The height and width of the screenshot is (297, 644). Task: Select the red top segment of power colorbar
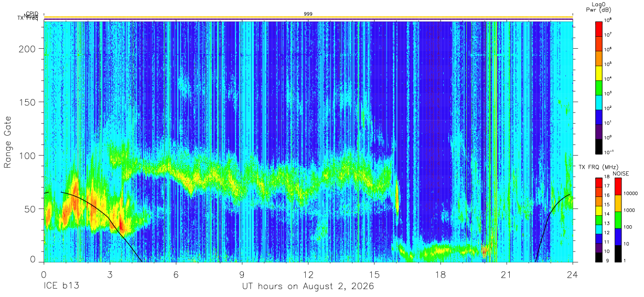point(598,28)
